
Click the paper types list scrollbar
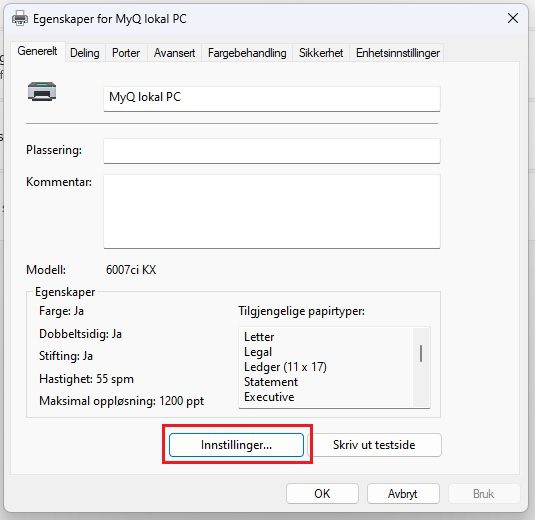[x=421, y=367]
